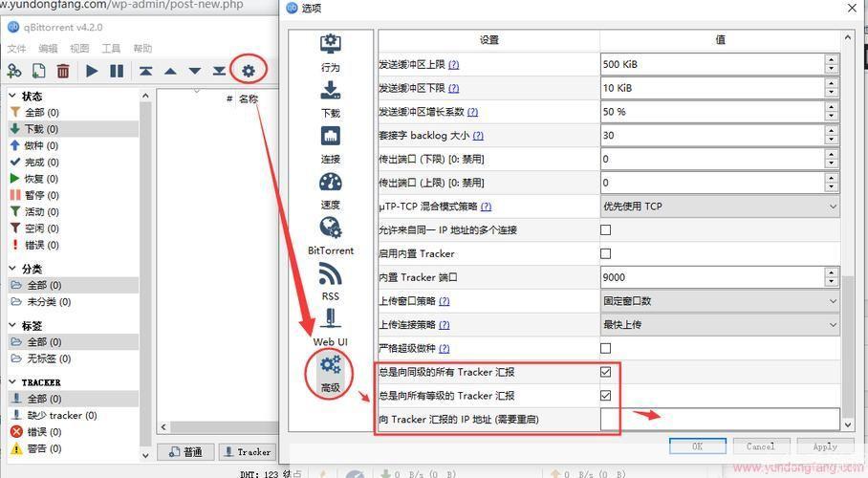
Task: Open help link for 套接字 backlog 大小
Action: (478, 136)
